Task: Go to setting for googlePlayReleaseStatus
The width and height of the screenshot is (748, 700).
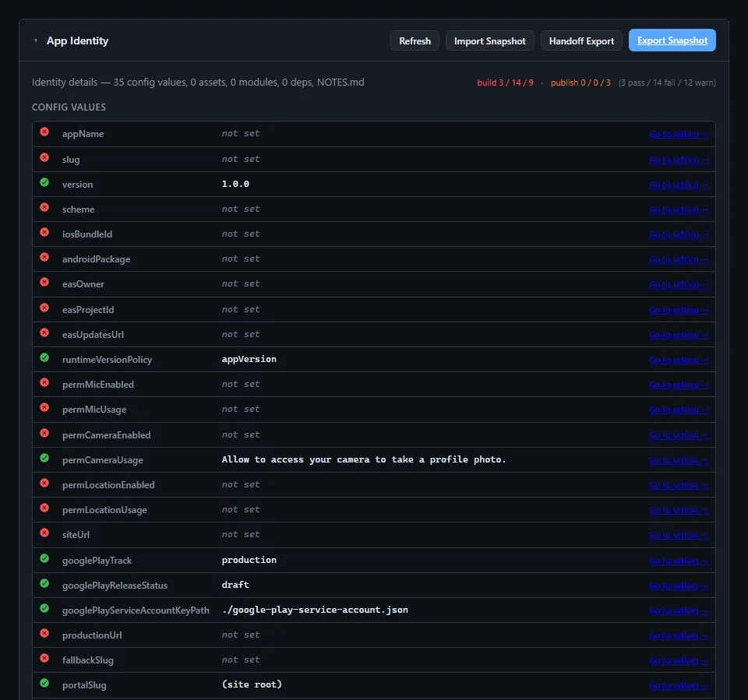Action: (679, 586)
